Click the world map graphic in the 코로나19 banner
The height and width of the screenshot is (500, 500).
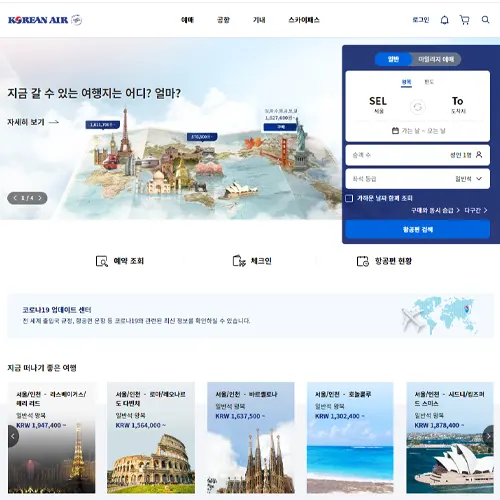(440, 315)
